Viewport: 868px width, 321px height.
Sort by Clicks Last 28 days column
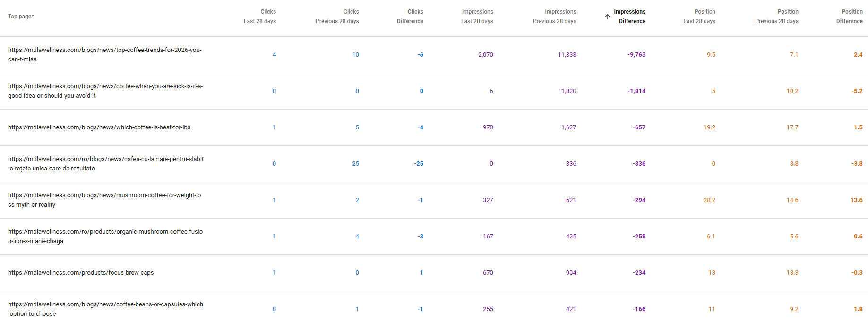click(260, 17)
